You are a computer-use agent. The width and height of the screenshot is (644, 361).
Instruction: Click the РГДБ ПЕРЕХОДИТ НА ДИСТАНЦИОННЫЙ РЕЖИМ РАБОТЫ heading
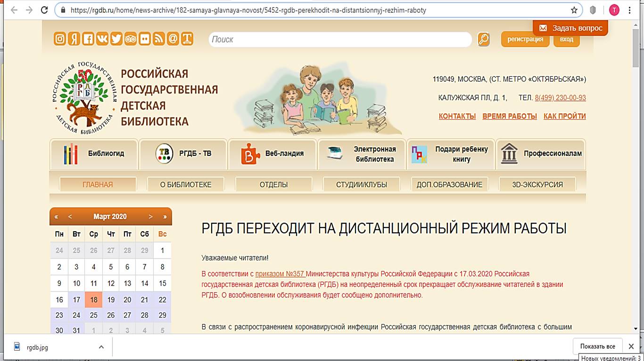tap(384, 228)
